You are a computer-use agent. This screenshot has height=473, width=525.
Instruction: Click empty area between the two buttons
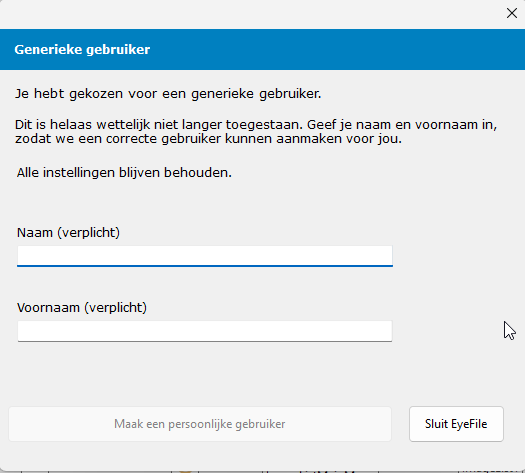[400, 424]
